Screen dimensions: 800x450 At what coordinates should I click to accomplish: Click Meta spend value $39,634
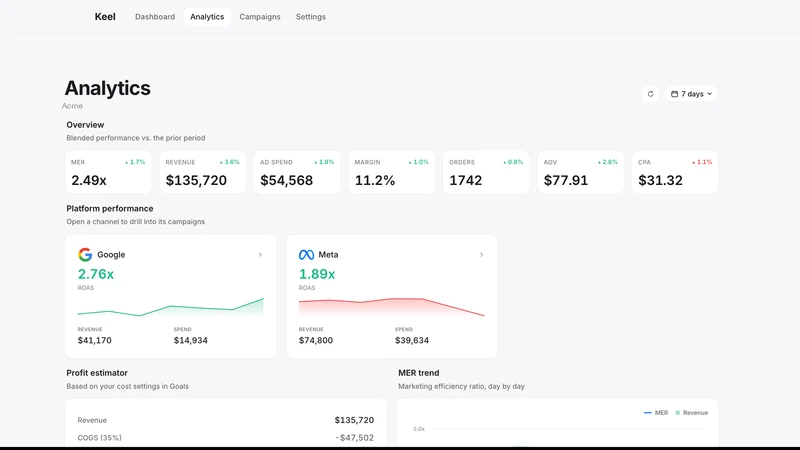(412, 340)
